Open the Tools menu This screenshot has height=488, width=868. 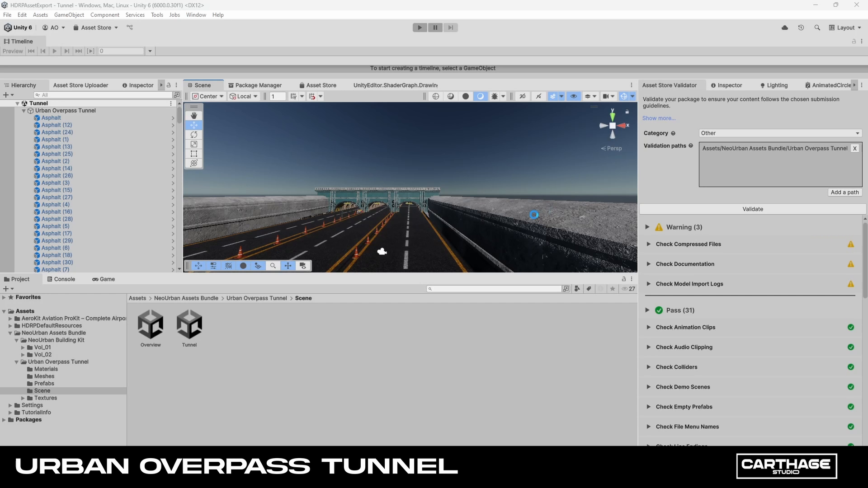tap(157, 15)
